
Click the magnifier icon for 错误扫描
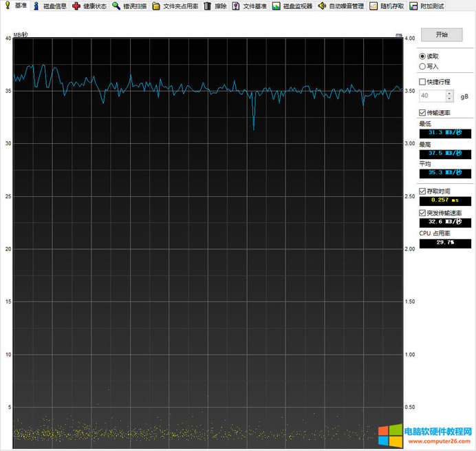click(116, 6)
